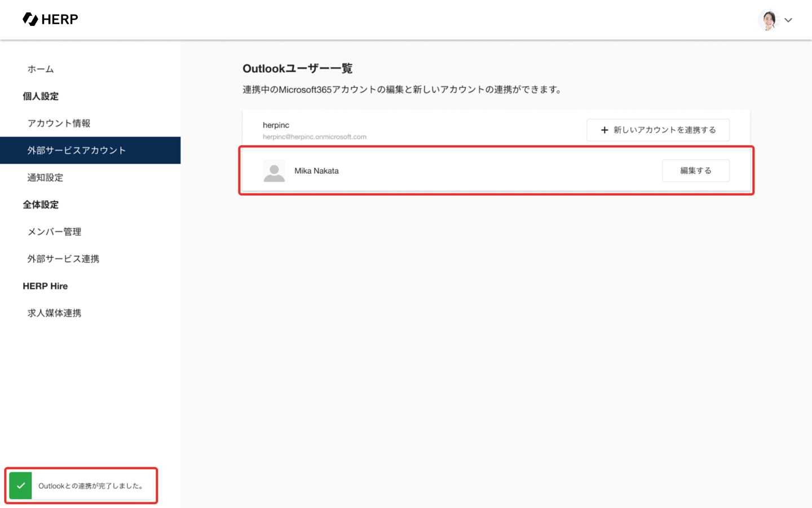Go to ホーム in the sidebar
The height and width of the screenshot is (508, 812).
click(41, 69)
